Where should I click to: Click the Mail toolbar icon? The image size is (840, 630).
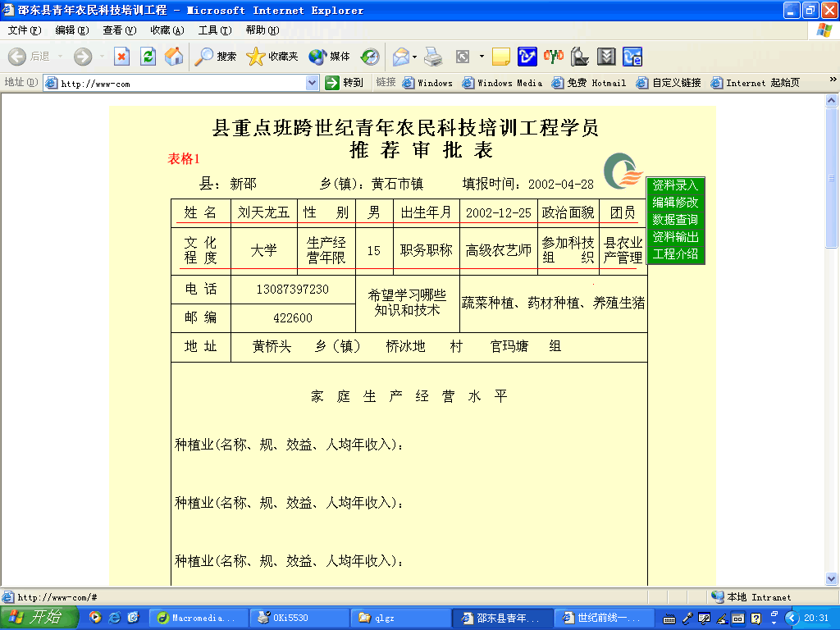tap(400, 57)
